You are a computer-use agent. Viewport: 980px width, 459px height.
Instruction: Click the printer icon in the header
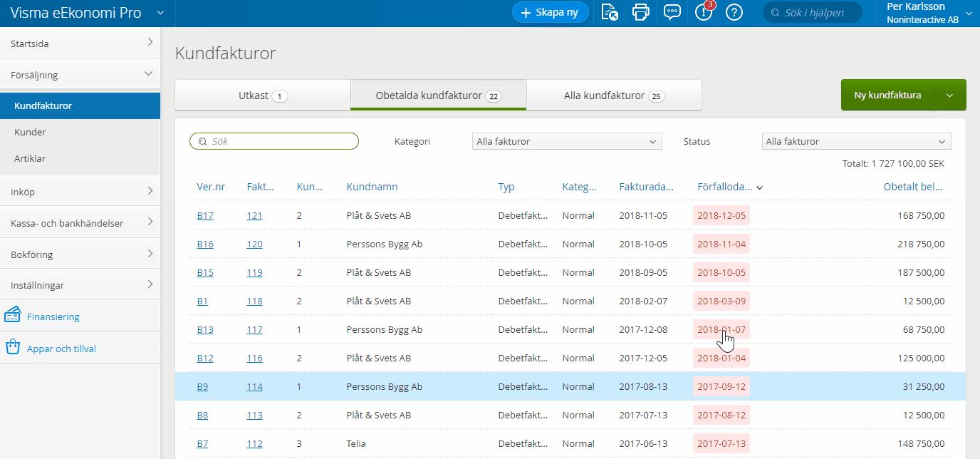641,12
